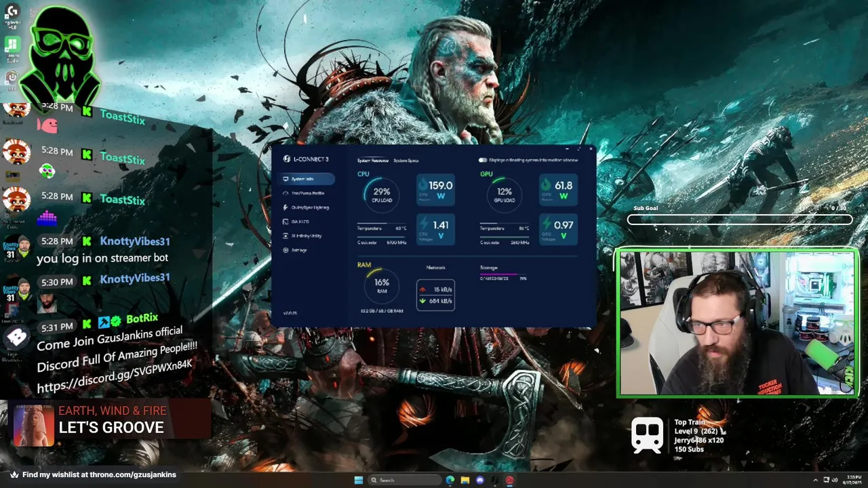Click the CPU voltage bolt icon
Image resolution: width=868 pixels, height=488 pixels.
tap(423, 224)
